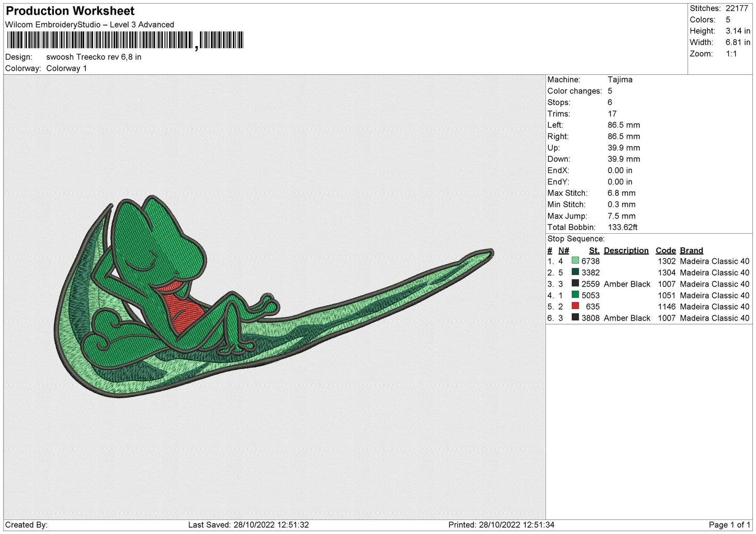Click the barcode below the software name
756x534 pixels.
125,40
